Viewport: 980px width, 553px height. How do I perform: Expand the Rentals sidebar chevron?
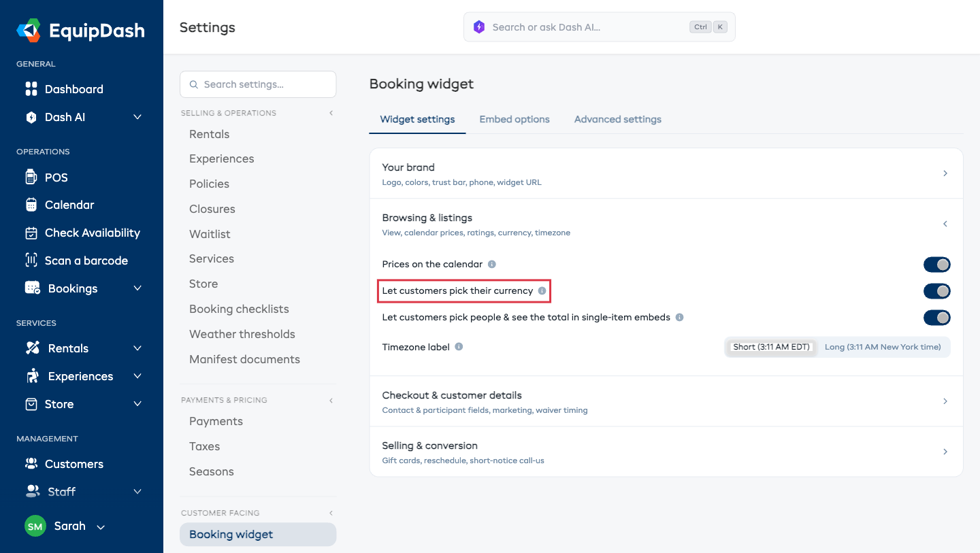pos(137,348)
